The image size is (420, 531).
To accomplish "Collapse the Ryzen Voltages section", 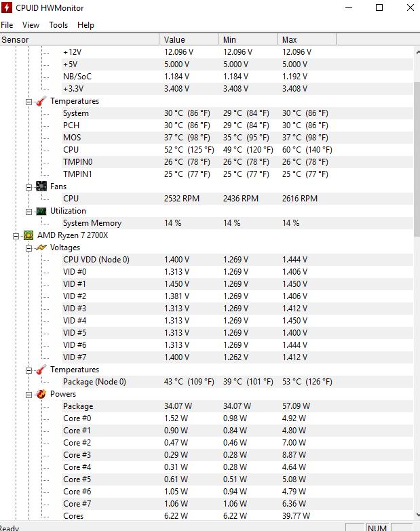I will [29, 248].
